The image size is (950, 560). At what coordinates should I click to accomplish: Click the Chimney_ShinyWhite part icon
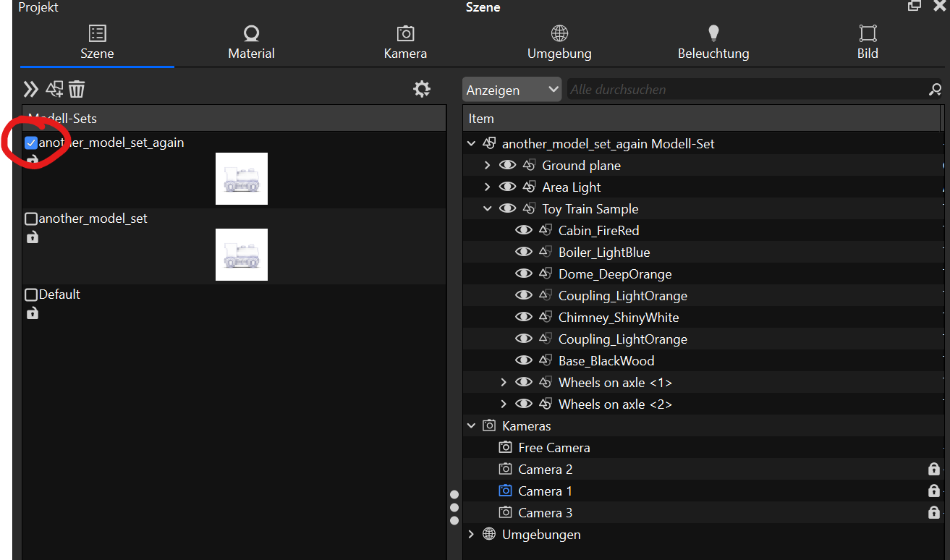click(x=546, y=318)
